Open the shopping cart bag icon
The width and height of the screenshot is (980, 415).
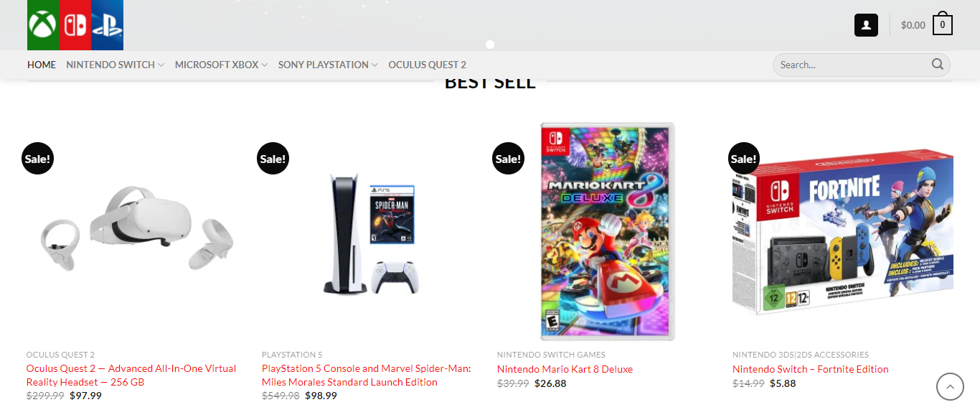(942, 25)
